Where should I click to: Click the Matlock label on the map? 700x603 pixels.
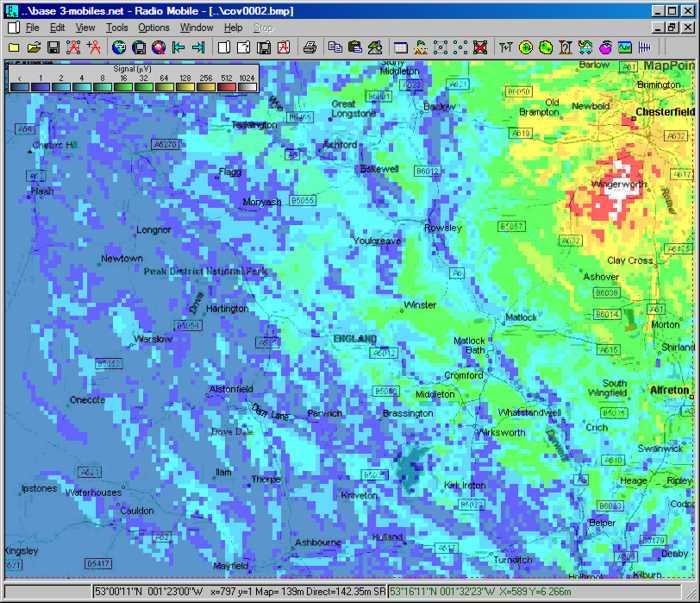[521, 317]
